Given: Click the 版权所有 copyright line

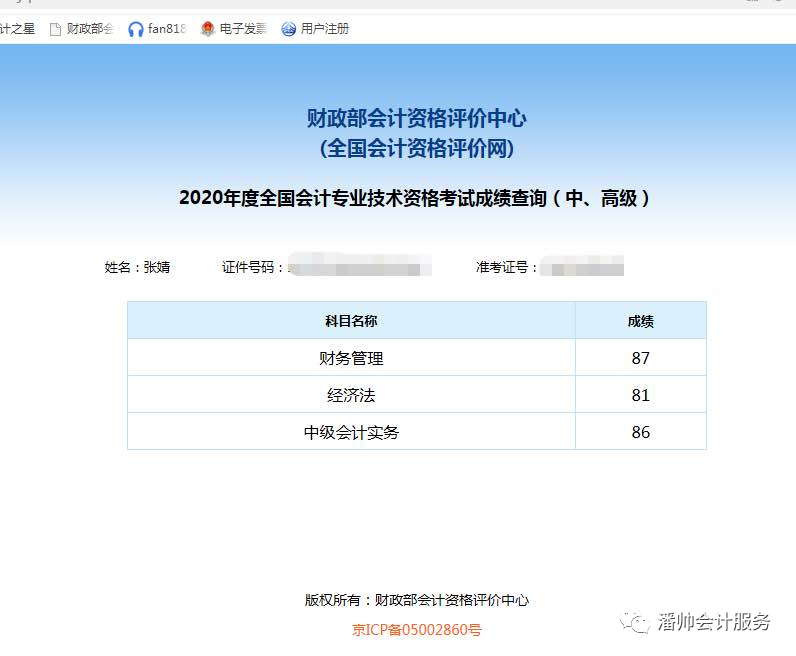Looking at the screenshot, I should coord(417,600).
